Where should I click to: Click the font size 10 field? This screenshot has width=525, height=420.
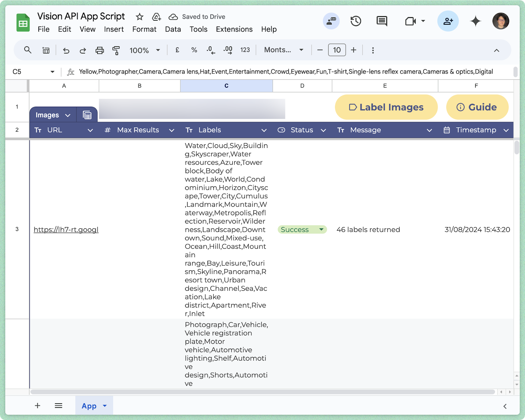point(337,50)
